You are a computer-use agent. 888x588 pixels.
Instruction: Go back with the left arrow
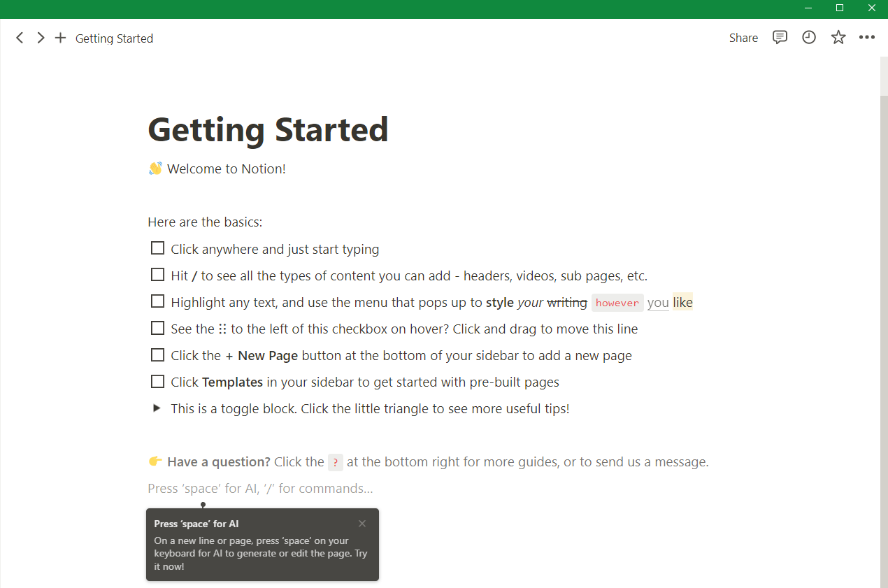click(x=20, y=38)
